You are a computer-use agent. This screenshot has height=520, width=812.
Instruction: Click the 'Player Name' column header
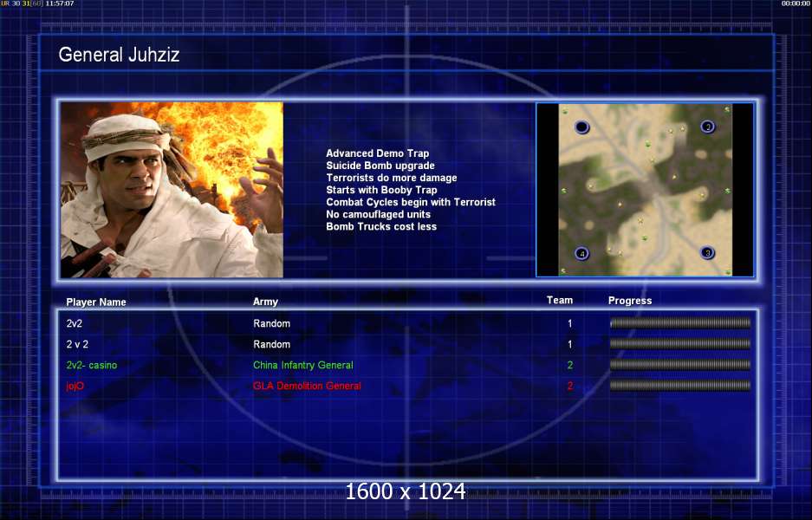96,302
